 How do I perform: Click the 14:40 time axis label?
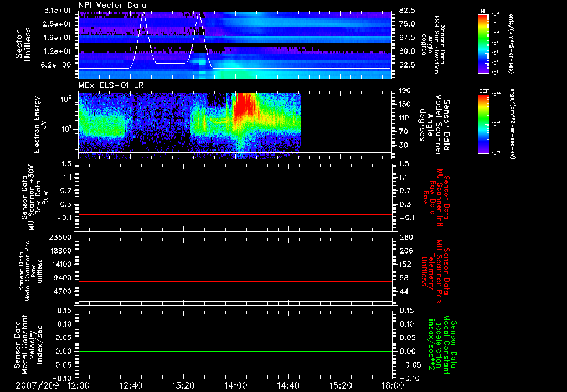coord(288,385)
